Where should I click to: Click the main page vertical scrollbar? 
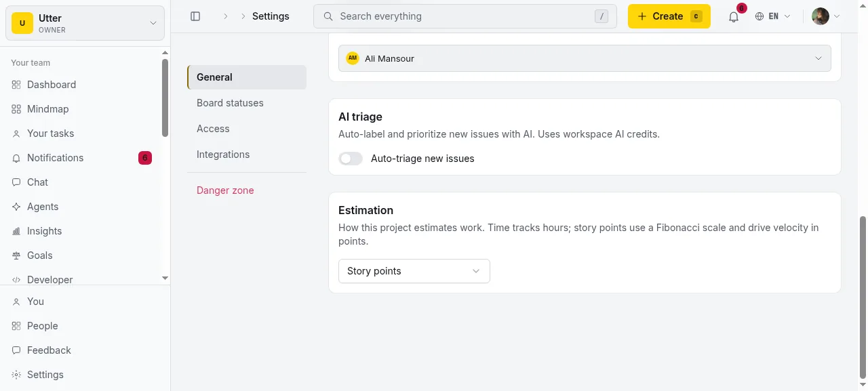click(x=863, y=298)
